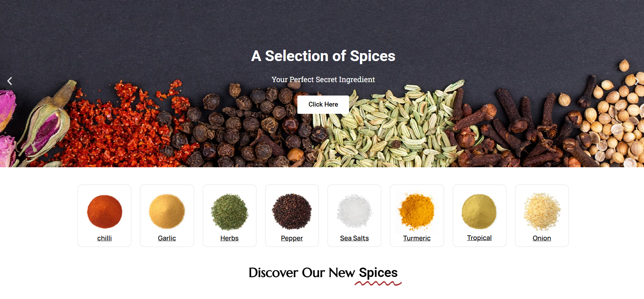
Task: Go to the Turmeric category link
Action: (x=417, y=238)
